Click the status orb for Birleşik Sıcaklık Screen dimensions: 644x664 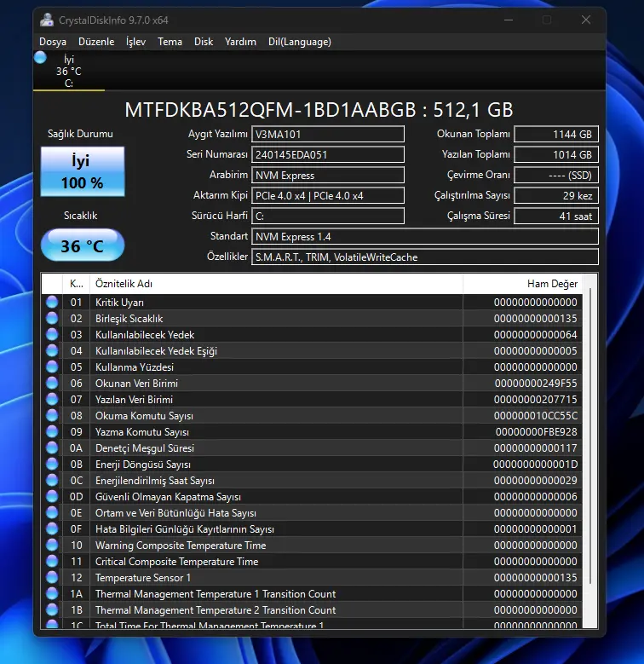pyautogui.click(x=52, y=318)
